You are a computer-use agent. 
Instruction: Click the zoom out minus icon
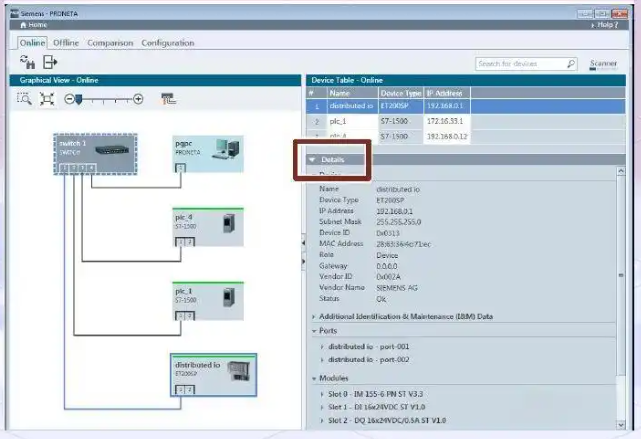69,99
